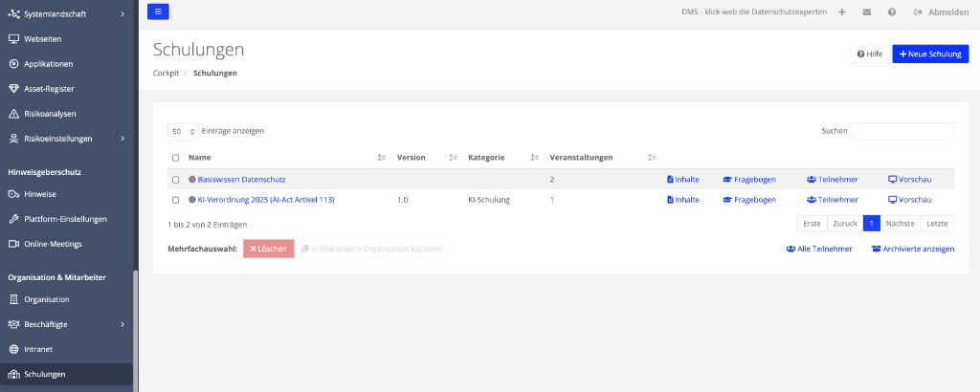980x392 pixels.
Task: Create a Neue Schulung
Action: coord(930,54)
